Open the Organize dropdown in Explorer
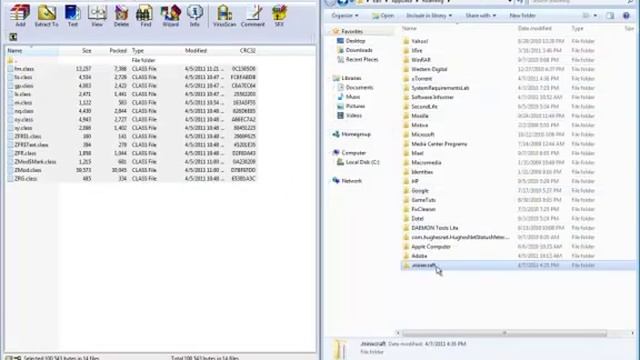The image size is (640, 360). (345, 16)
